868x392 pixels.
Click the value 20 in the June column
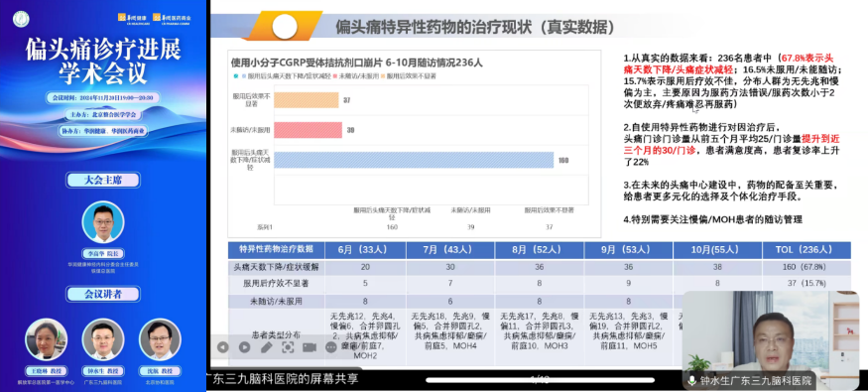click(x=365, y=266)
